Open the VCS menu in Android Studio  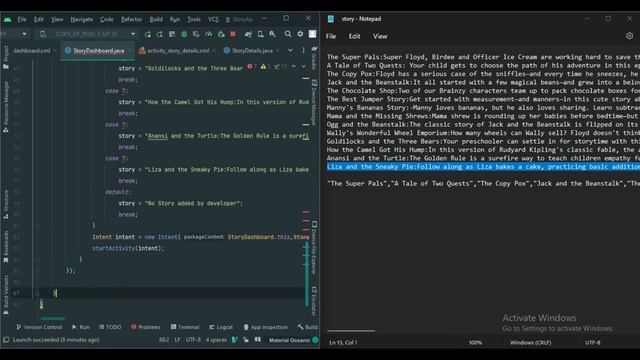213,19
